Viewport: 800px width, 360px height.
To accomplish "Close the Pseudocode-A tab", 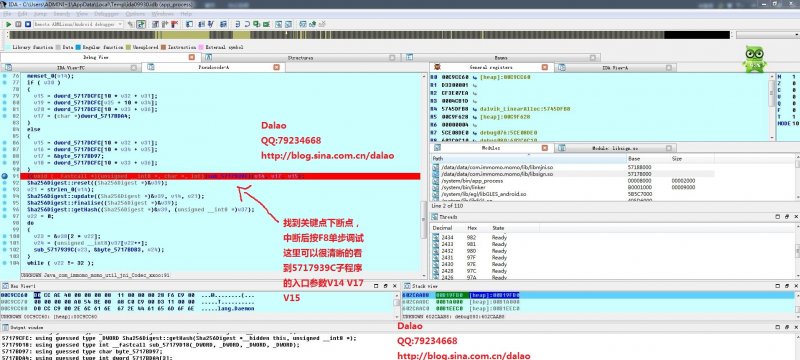I will pos(276,67).
